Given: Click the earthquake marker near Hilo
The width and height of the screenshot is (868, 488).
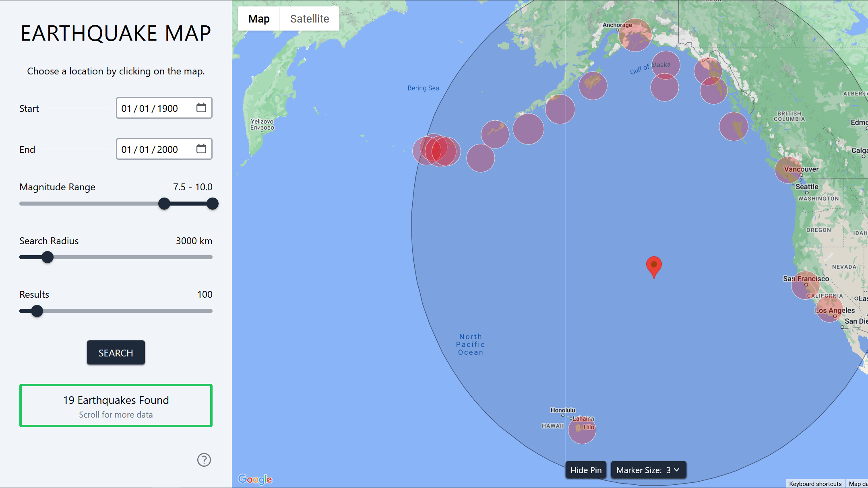Looking at the screenshot, I should coord(582,430).
